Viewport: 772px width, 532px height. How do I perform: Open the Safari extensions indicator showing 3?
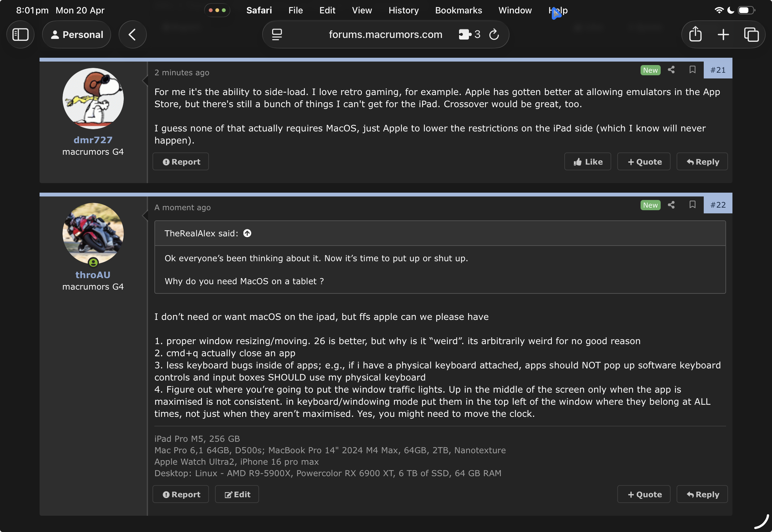(469, 34)
